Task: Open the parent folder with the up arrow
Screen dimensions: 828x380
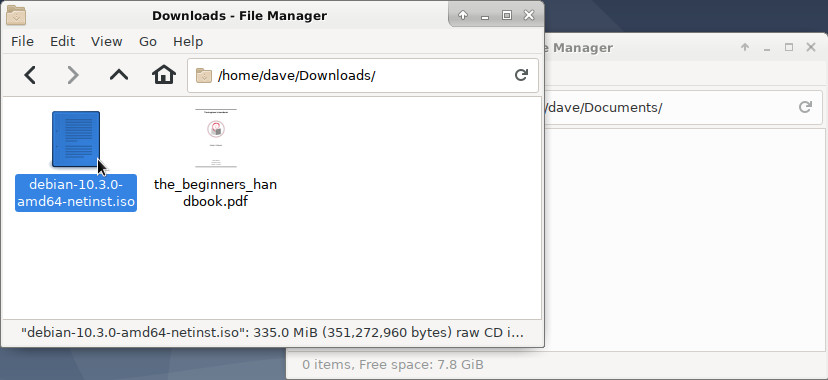Action: coord(119,75)
